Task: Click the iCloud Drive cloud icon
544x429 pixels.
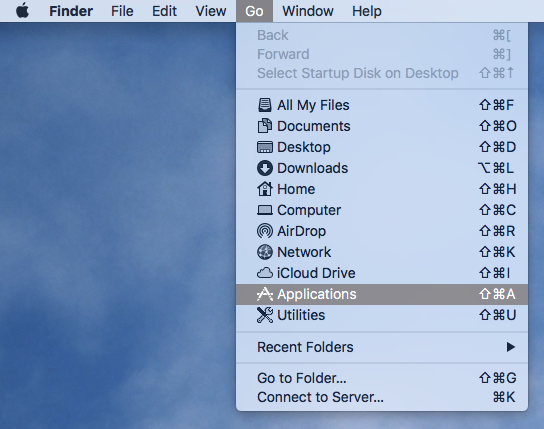Action: pos(265,273)
